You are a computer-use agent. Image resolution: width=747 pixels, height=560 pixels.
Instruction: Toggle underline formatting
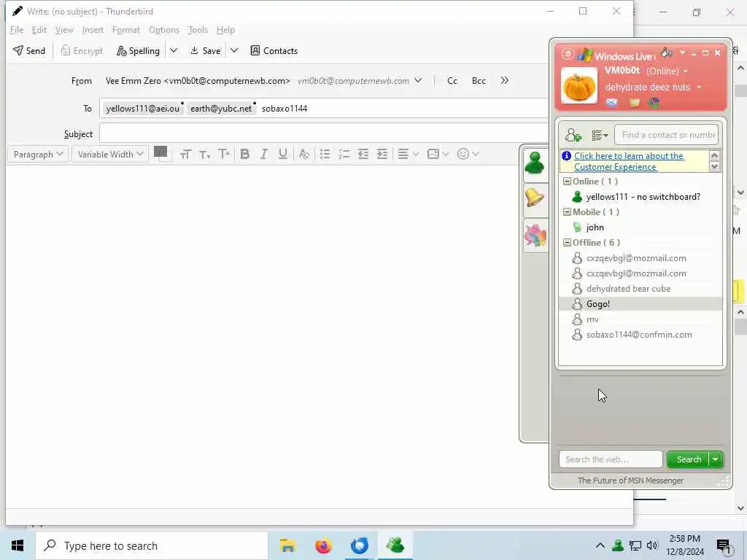(282, 155)
